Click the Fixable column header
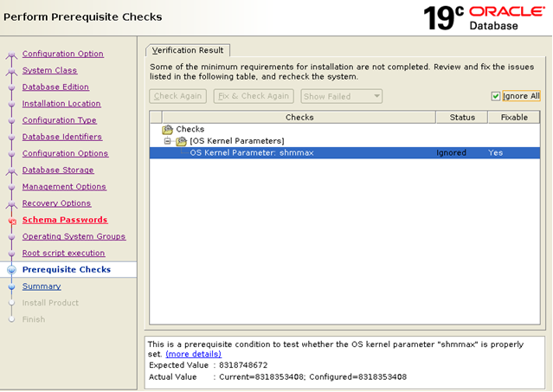 click(x=514, y=118)
